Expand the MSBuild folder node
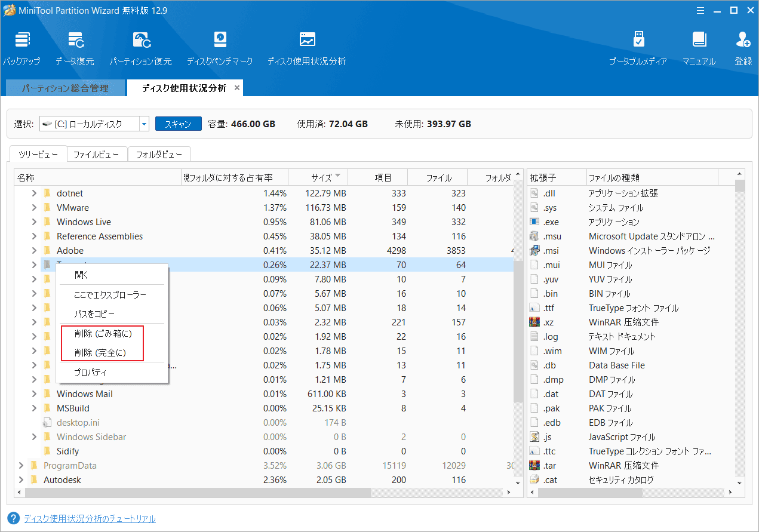The width and height of the screenshot is (759, 532). (x=34, y=408)
